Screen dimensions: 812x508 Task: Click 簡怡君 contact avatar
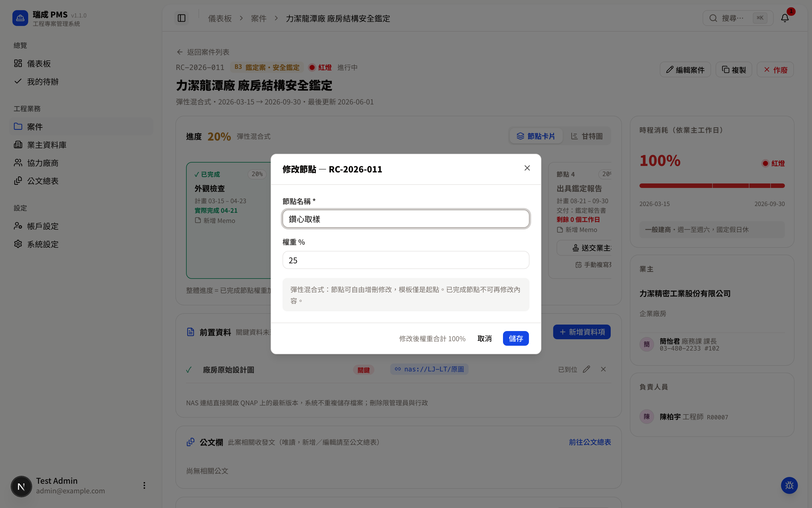(646, 344)
